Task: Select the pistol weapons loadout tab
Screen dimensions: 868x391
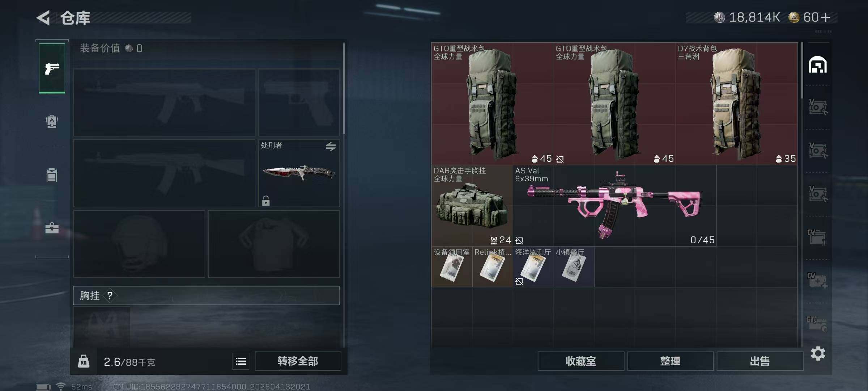Action: click(x=52, y=68)
